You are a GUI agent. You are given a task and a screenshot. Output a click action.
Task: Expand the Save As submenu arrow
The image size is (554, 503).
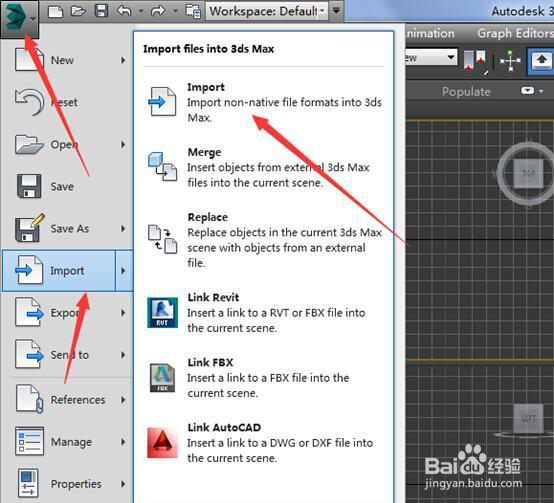point(123,229)
